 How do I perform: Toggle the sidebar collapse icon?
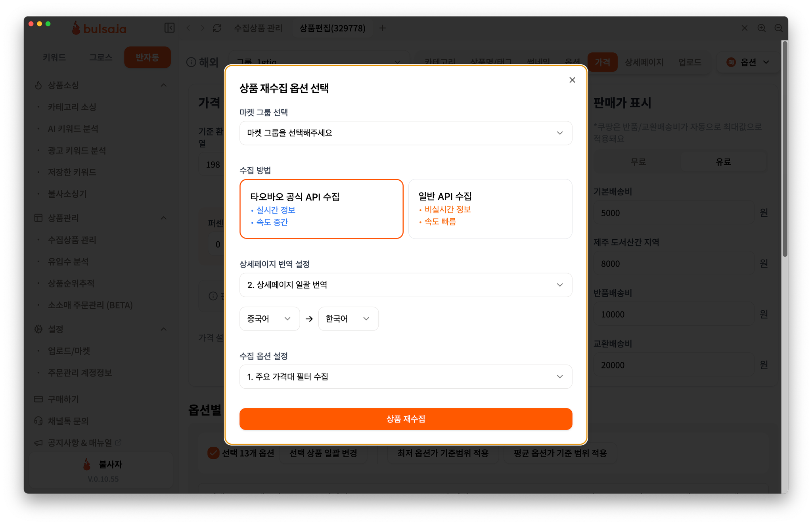point(169,28)
